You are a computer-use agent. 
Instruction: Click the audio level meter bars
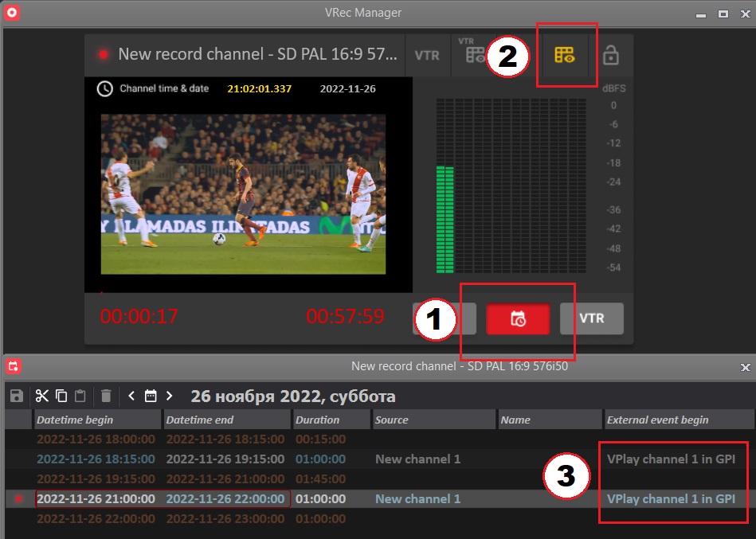pyautogui.click(x=511, y=186)
